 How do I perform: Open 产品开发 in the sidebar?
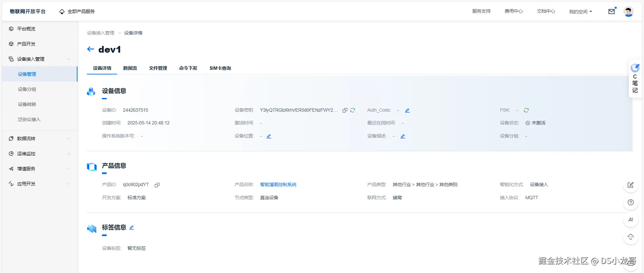click(x=40, y=44)
